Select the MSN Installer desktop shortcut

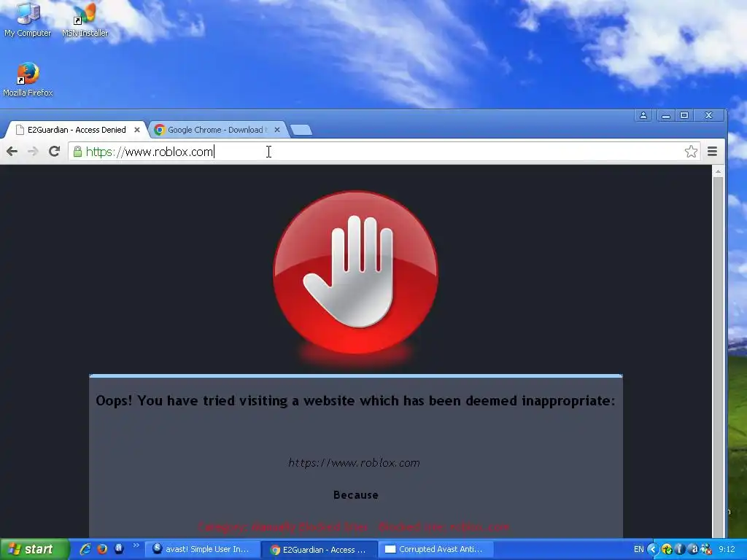tap(85, 20)
